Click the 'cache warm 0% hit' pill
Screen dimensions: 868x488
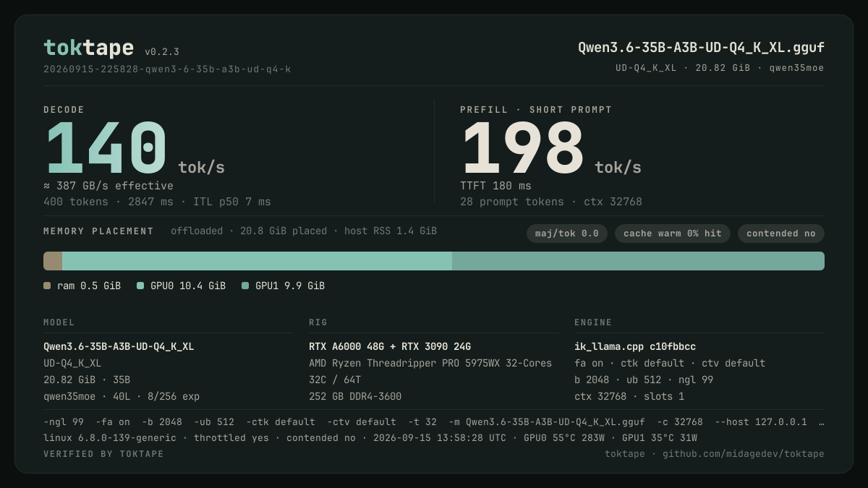[x=673, y=234]
